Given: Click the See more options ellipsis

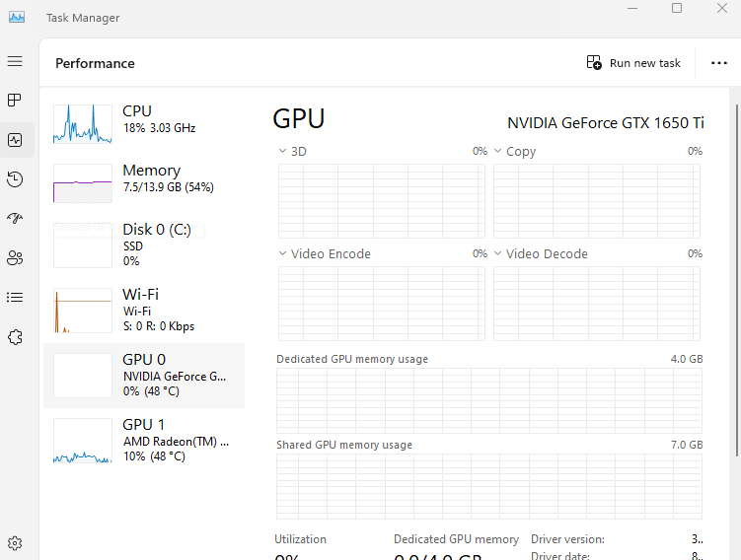Looking at the screenshot, I should pos(718,63).
